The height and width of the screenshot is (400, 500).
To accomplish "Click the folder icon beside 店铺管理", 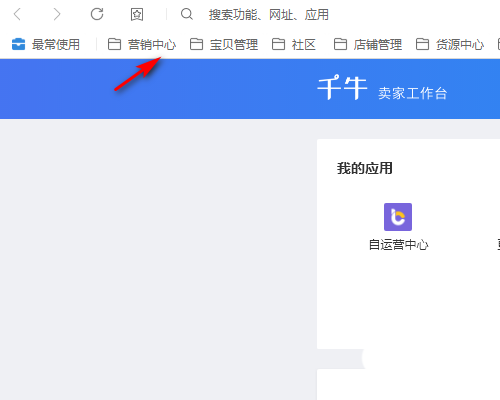I will click(x=340, y=44).
